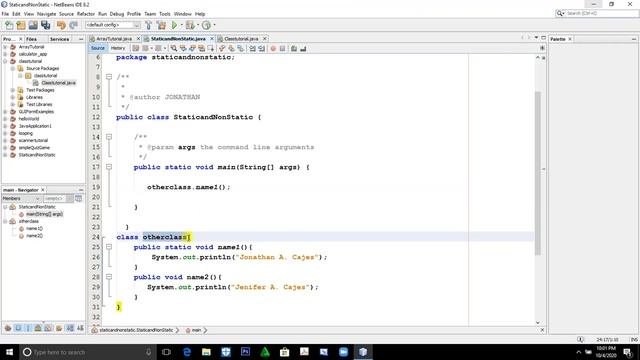This screenshot has height=360, width=640.
Task: Open the File menu
Action: 5,14
